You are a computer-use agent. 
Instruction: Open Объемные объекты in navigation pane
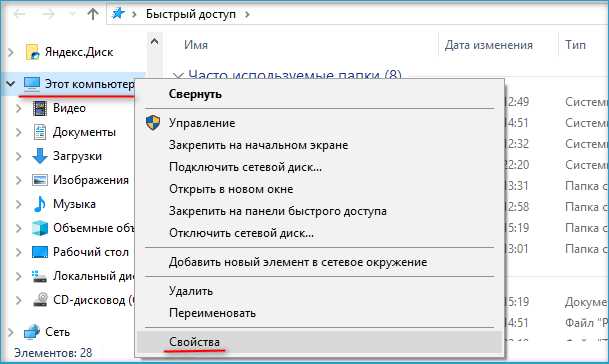94,228
